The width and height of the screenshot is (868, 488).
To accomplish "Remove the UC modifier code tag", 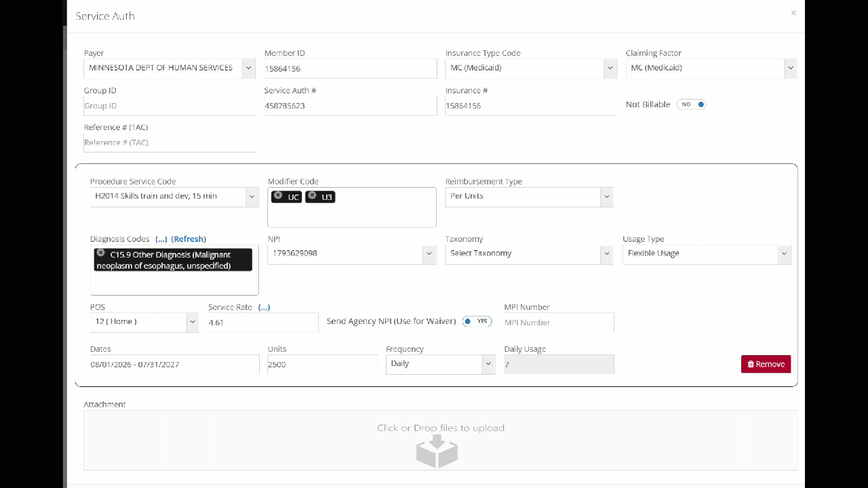I will click(x=278, y=196).
